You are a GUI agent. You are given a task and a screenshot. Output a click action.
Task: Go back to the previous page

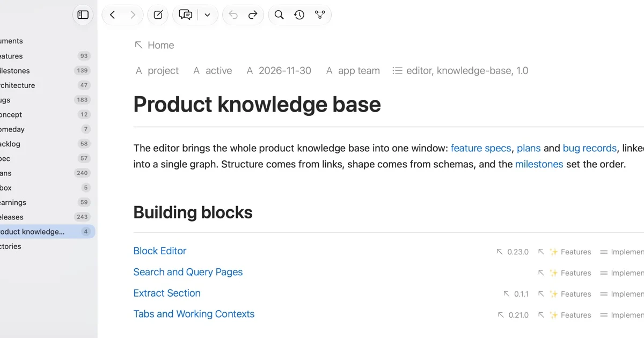pyautogui.click(x=112, y=15)
